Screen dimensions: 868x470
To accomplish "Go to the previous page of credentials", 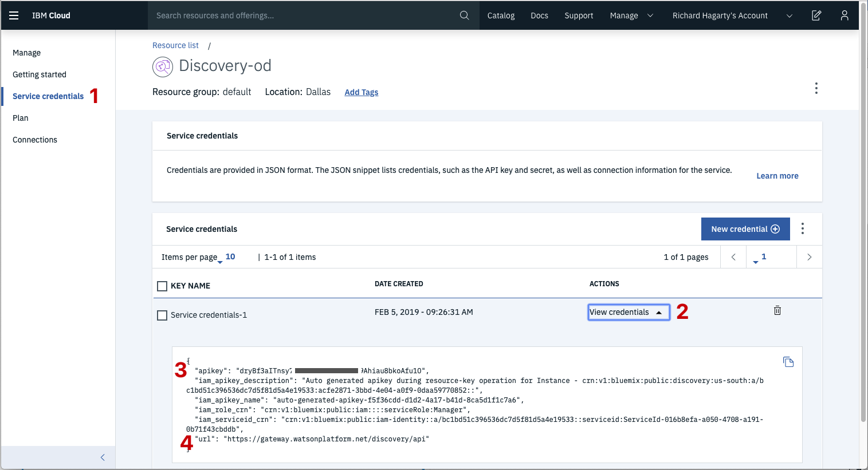I will (x=733, y=257).
